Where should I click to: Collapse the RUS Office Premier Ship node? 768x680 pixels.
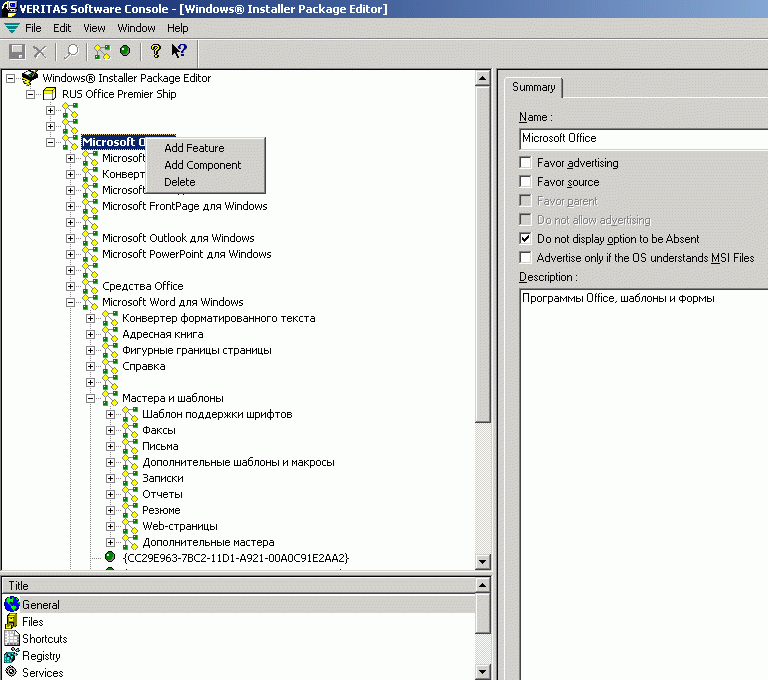point(30,94)
